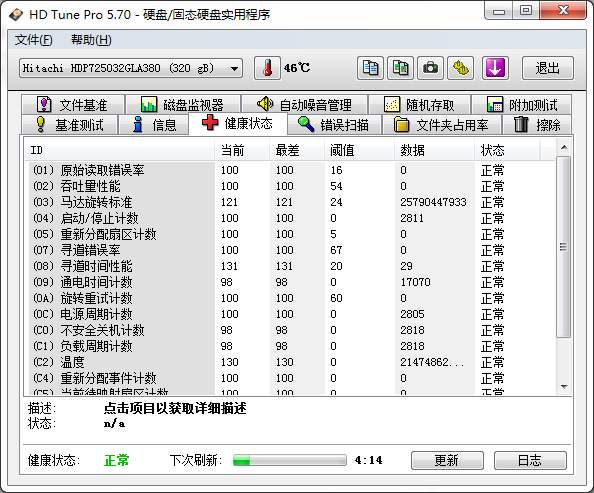
Task: Switch to the 附加测试 tab
Action: tap(522, 105)
